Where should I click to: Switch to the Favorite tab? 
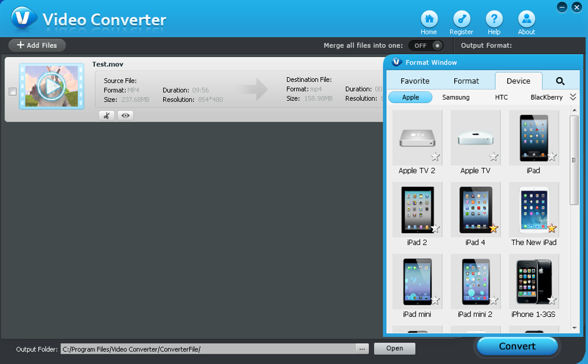tap(414, 81)
